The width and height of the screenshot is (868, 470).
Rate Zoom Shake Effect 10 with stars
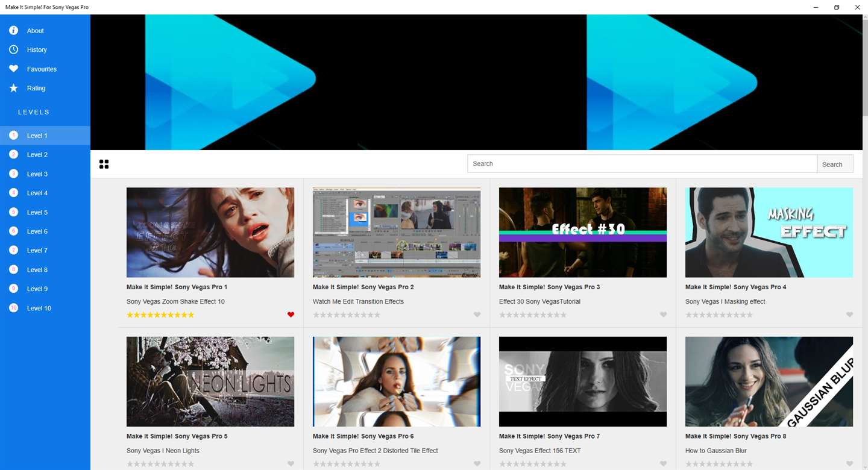click(x=160, y=315)
